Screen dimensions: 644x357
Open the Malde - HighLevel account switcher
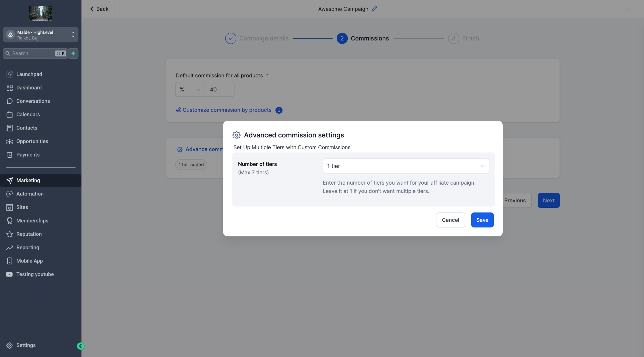pyautogui.click(x=41, y=35)
